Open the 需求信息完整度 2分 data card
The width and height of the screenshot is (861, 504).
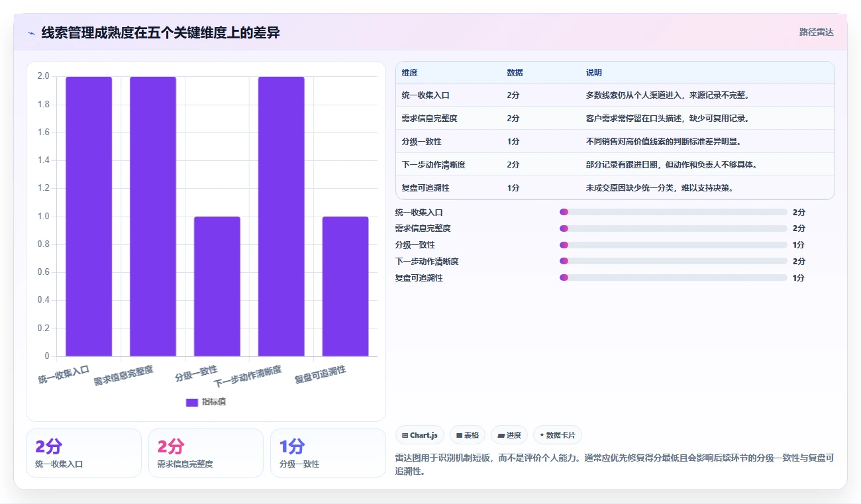pos(205,452)
